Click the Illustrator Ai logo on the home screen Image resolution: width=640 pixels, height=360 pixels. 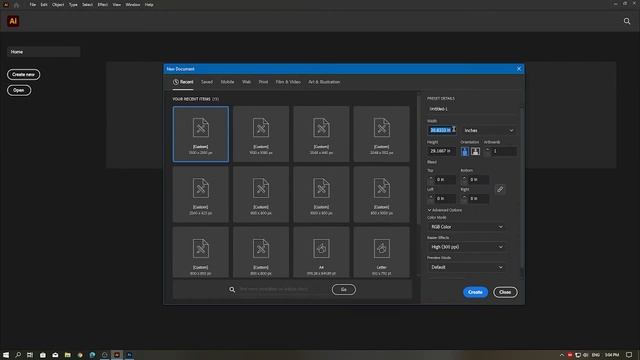(13, 21)
